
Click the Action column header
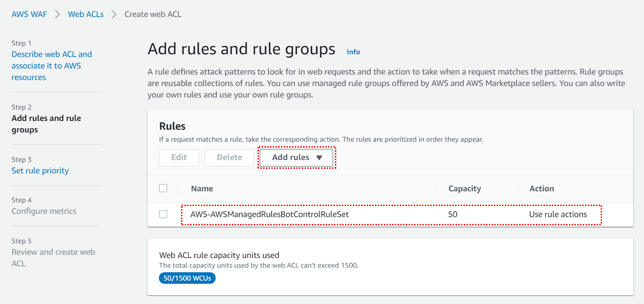click(x=542, y=189)
